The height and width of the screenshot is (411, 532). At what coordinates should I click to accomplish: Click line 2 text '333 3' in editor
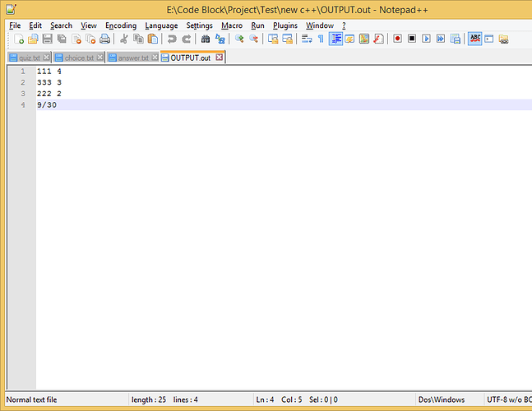pyautogui.click(x=49, y=82)
